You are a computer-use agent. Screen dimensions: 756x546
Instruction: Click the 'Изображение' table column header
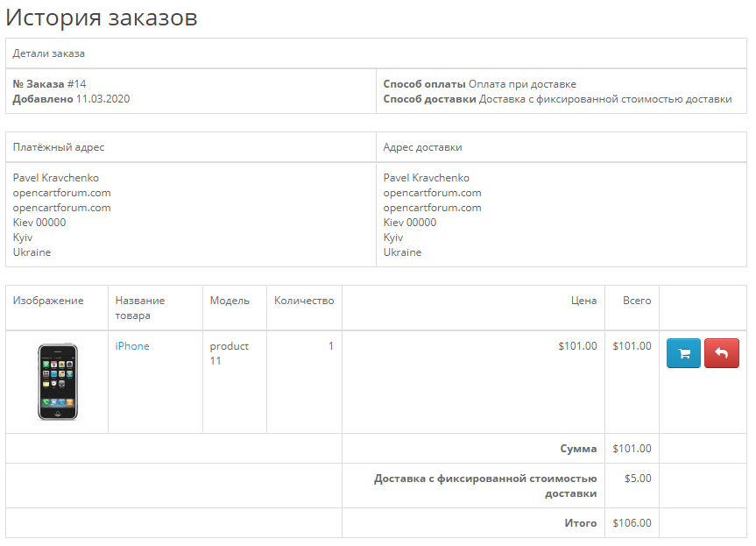coord(48,301)
